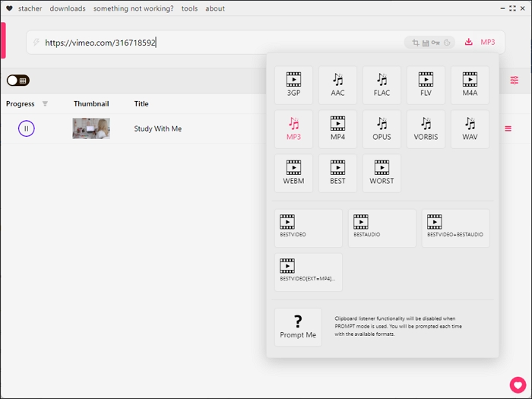Select the BESTVIDEO+BESTAUDIO button
Screen dimensions: 532x399
pos(455,228)
